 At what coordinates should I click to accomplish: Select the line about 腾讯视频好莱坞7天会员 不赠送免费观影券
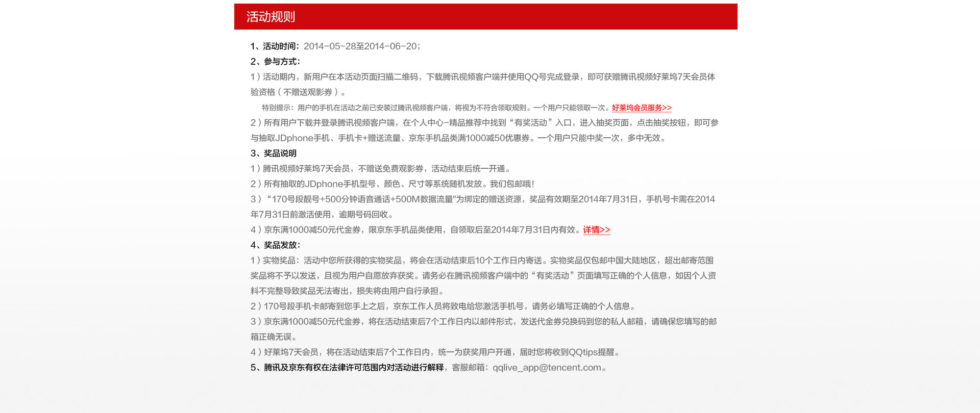pos(381,169)
